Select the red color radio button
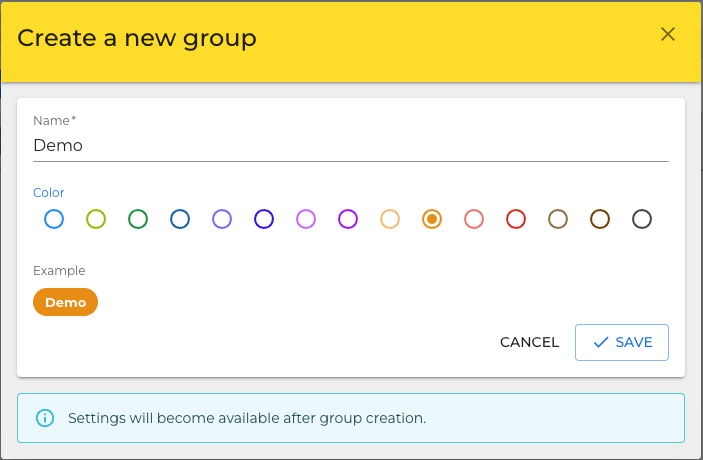 point(516,219)
